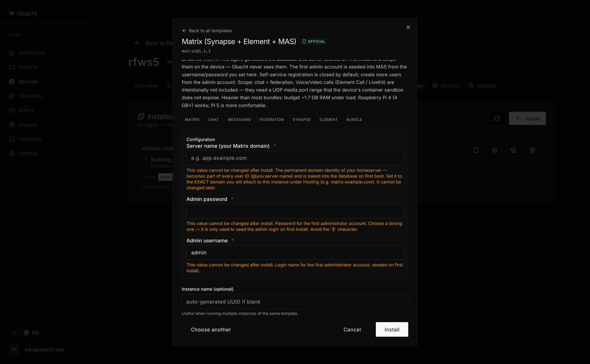
Task: Switch to the device Settings tab
Action: [x=482, y=86]
